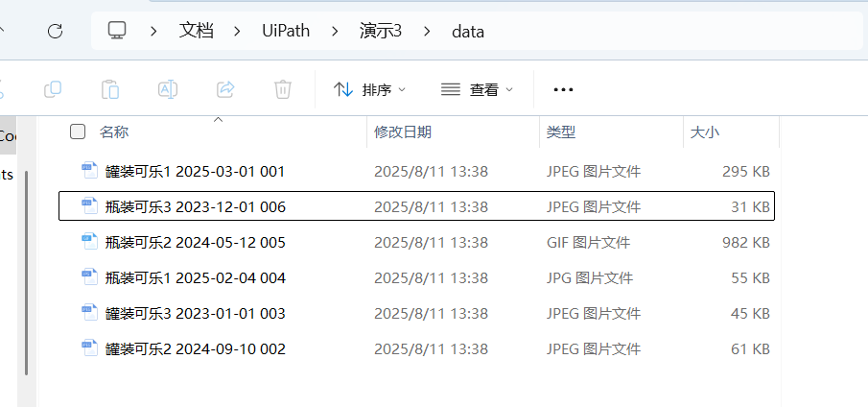Click the Copy toolbar icon
Viewport: 868px width, 407px height.
click(x=53, y=89)
